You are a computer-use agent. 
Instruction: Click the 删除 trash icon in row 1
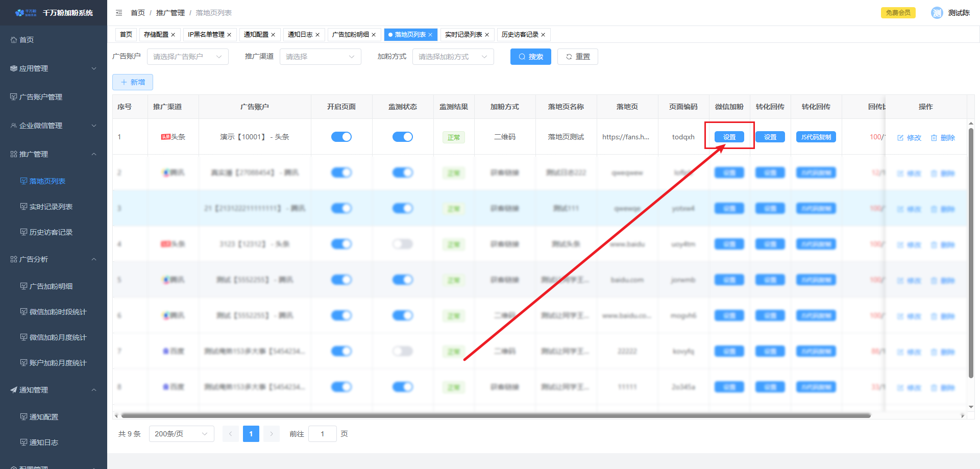click(x=934, y=138)
